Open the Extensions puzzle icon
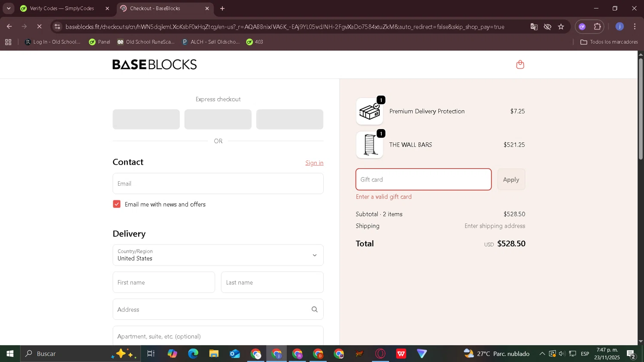Viewport: 644px width, 362px height. point(597,27)
